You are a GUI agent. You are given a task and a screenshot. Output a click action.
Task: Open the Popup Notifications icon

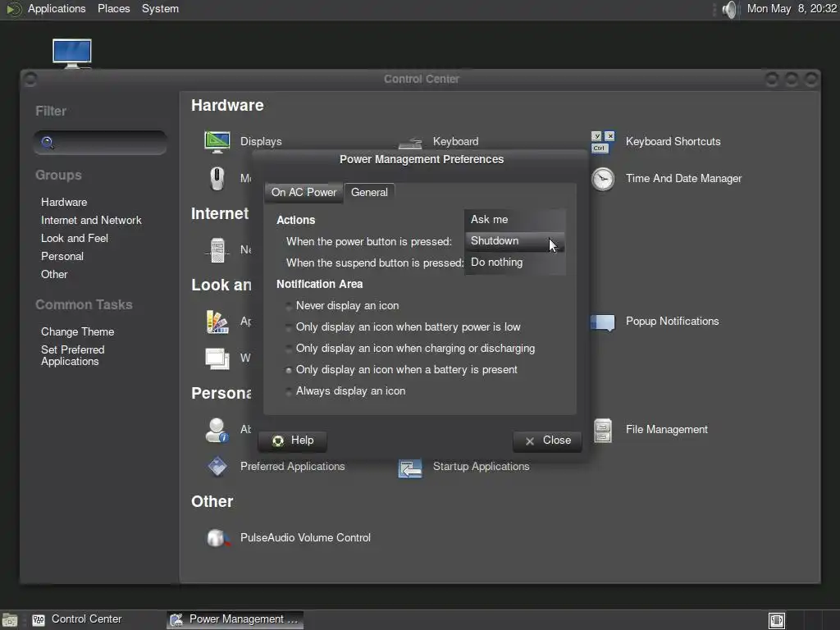coord(603,322)
